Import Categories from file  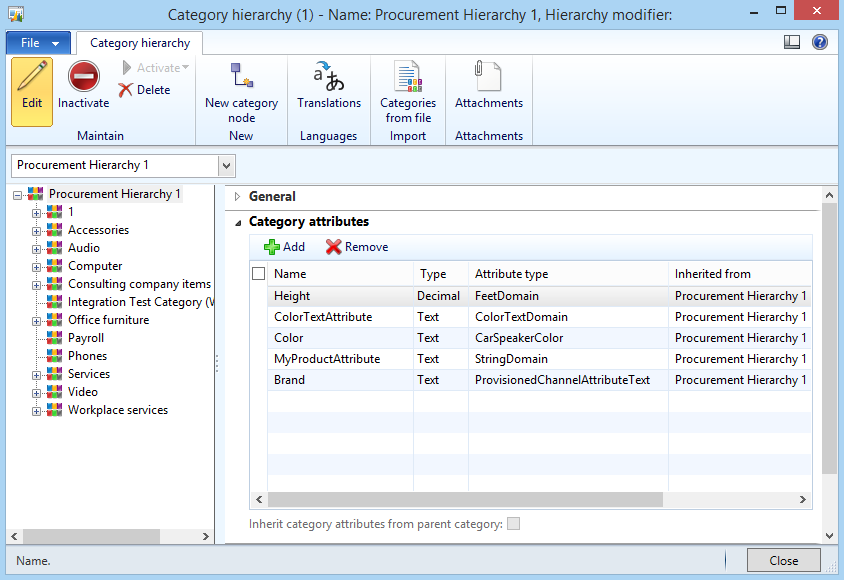408,78
